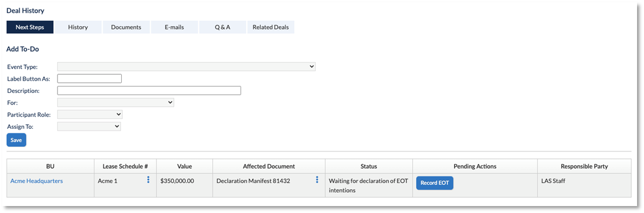Click the BU column header

pyautogui.click(x=50, y=166)
